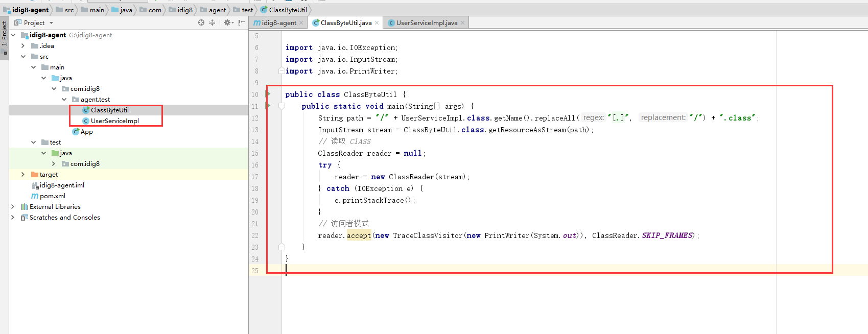This screenshot has width=868, height=334.
Task: Click the Scratches and Consoles icon
Action: 24,218
